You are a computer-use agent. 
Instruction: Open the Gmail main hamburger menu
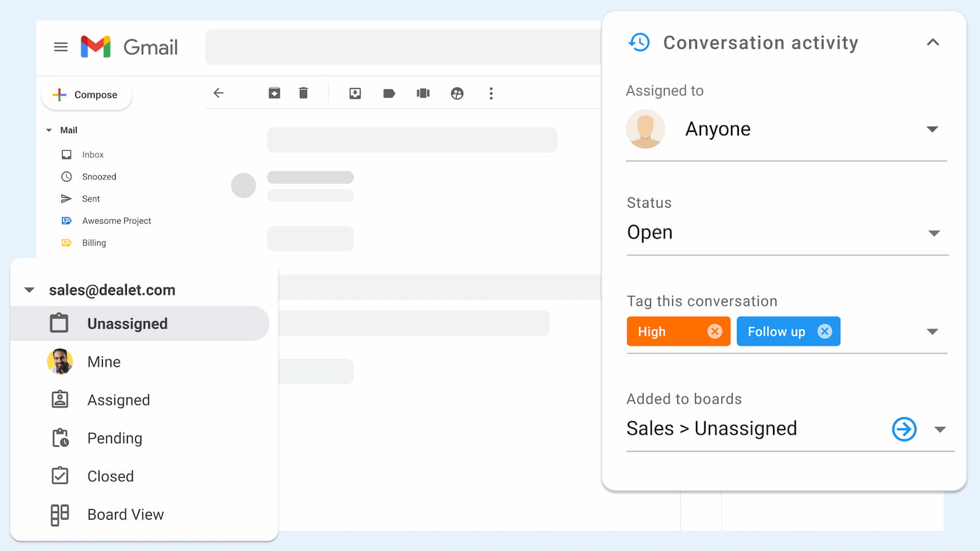pyautogui.click(x=61, y=46)
